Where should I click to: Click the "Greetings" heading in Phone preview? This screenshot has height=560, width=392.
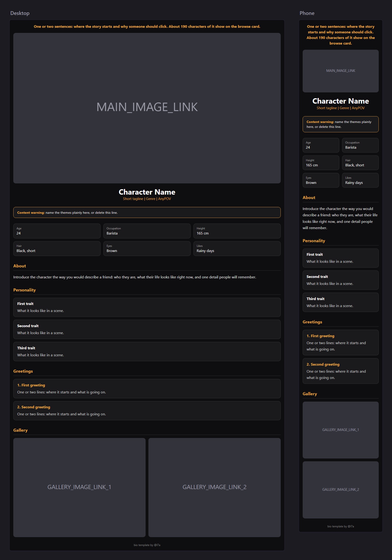(x=312, y=322)
